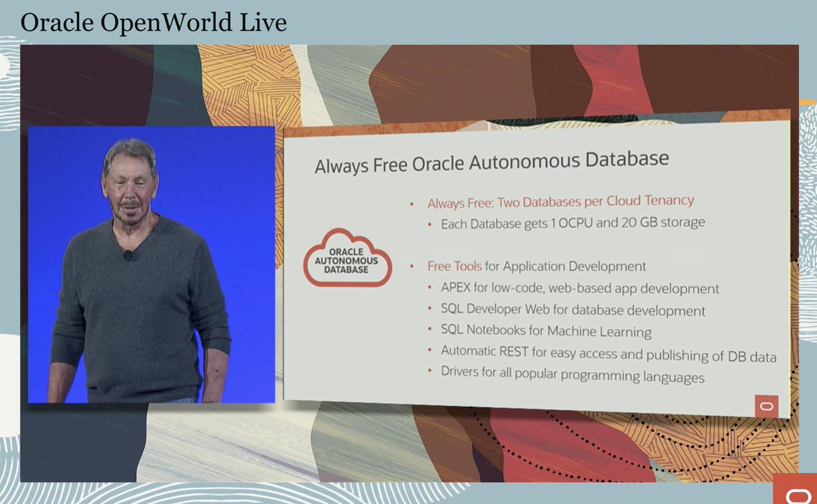Click 'Drivers for all popular programming languages'
The image size is (817, 504).
coord(572,375)
